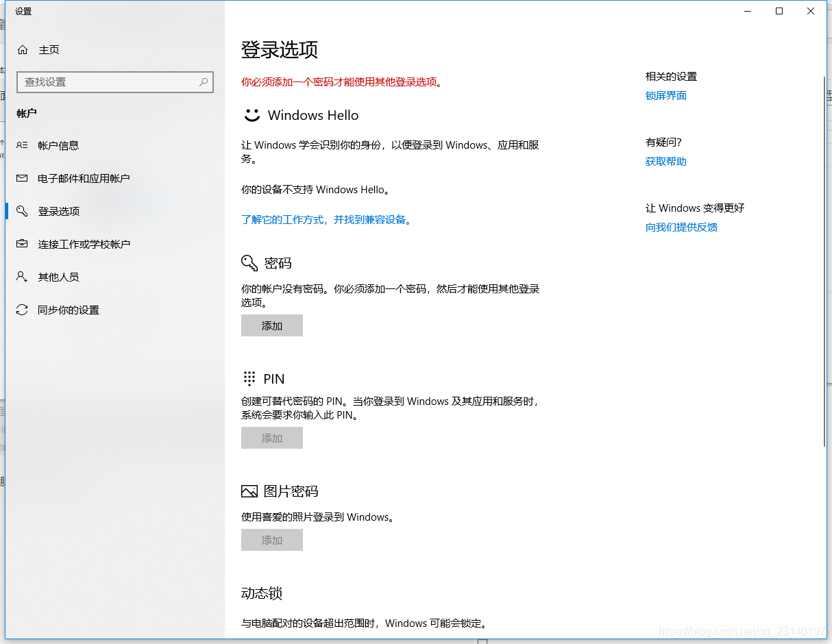Open the 了解它的工作方式 link
Viewport: 832px width, 644px height.
[326, 220]
